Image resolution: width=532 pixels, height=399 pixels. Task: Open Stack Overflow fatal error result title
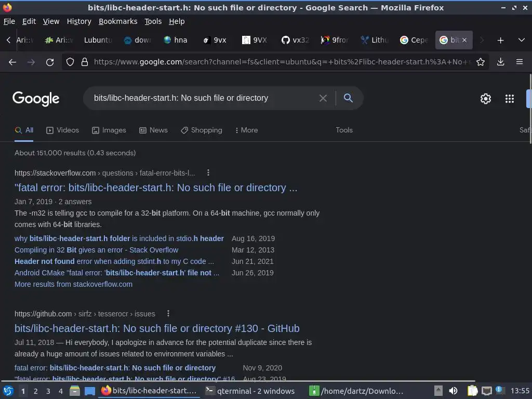(156, 188)
